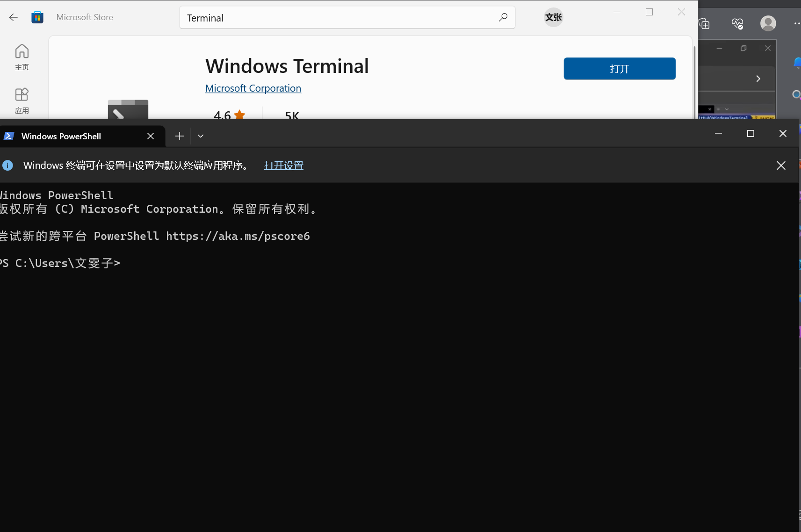Click the banner message about default terminal
This screenshot has width=801, height=532.
[136, 165]
